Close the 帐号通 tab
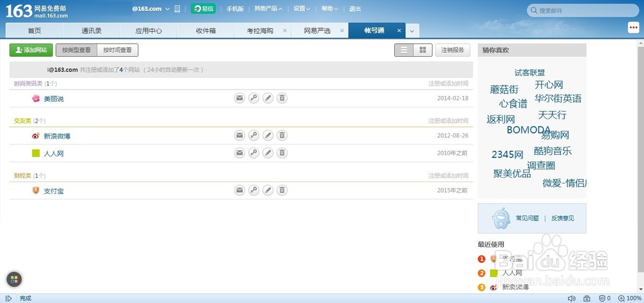 pyautogui.click(x=399, y=31)
